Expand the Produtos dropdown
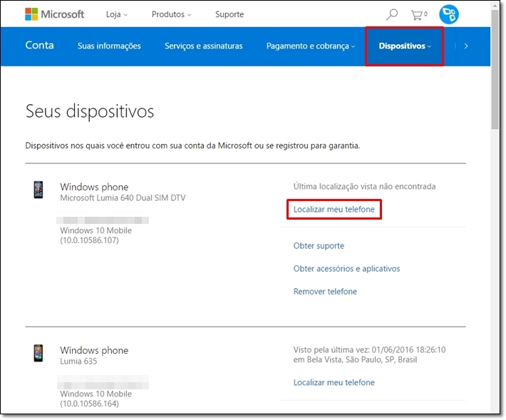 click(x=171, y=14)
